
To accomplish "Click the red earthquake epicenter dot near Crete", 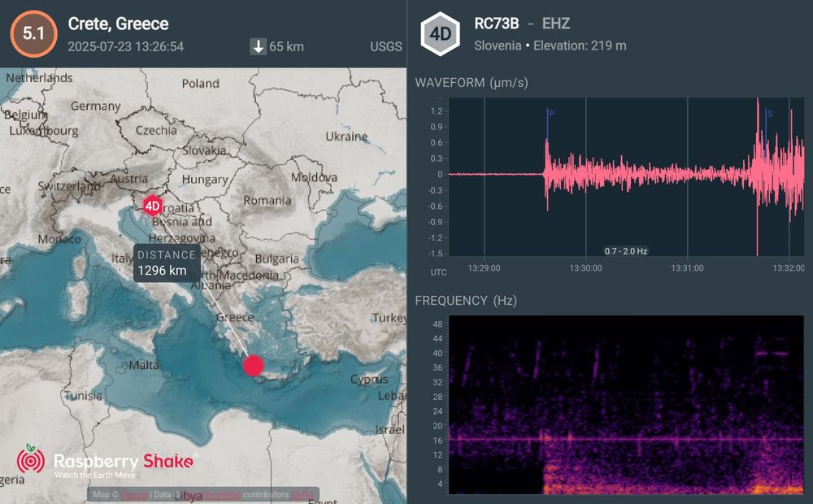I will click(254, 365).
